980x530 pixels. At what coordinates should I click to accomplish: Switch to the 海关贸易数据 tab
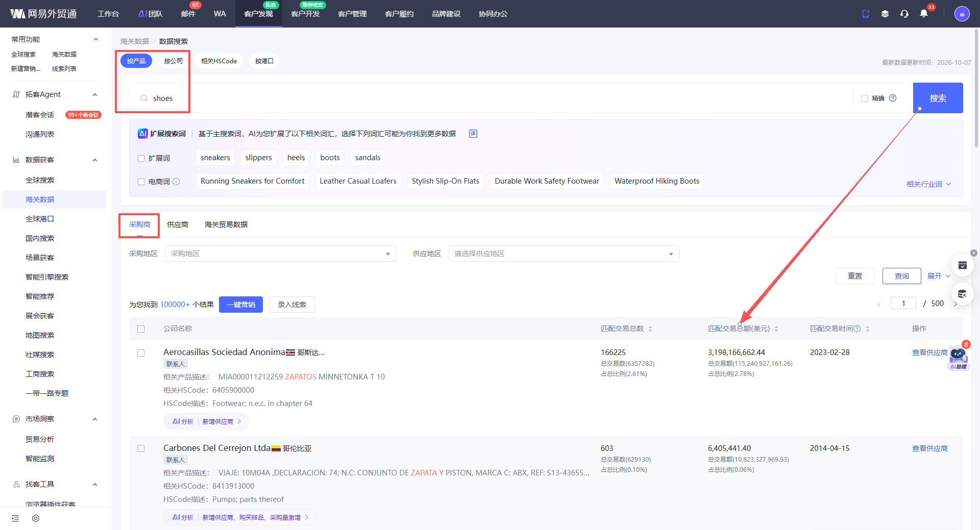tap(226, 224)
